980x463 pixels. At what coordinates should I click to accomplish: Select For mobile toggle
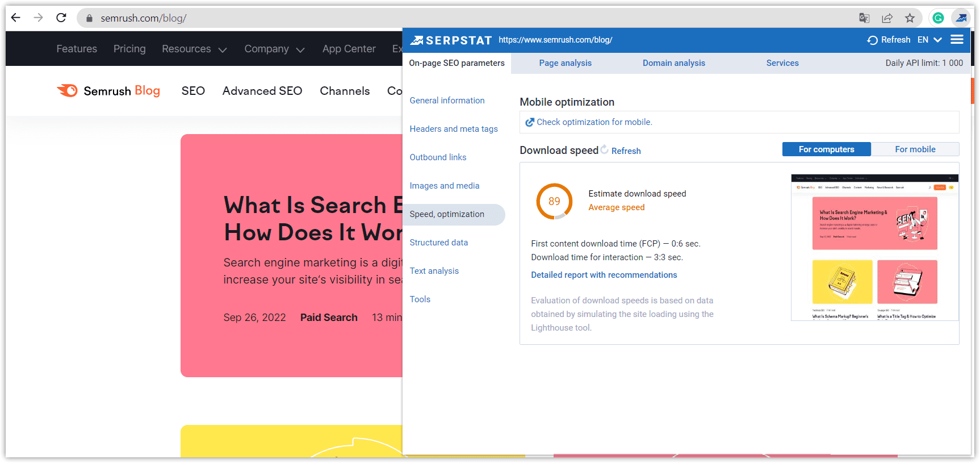[x=915, y=149]
